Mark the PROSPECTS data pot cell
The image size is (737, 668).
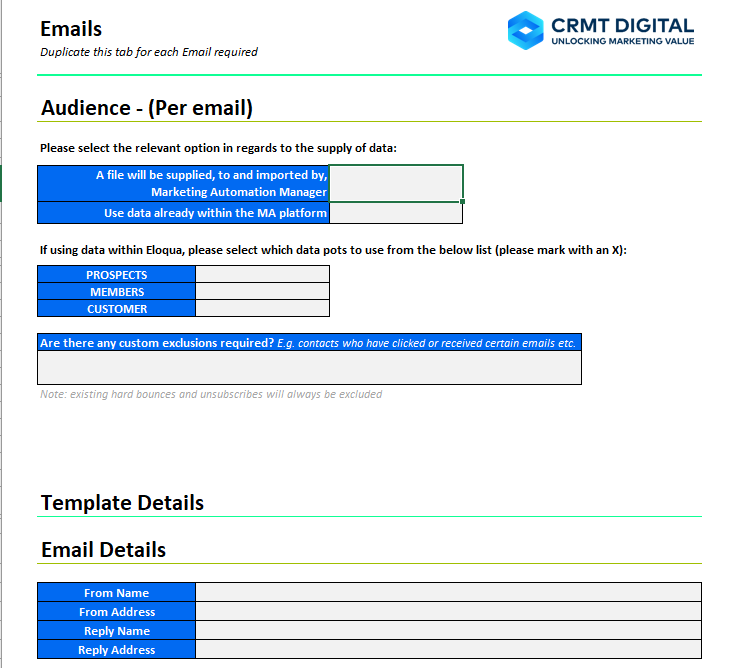(262, 275)
